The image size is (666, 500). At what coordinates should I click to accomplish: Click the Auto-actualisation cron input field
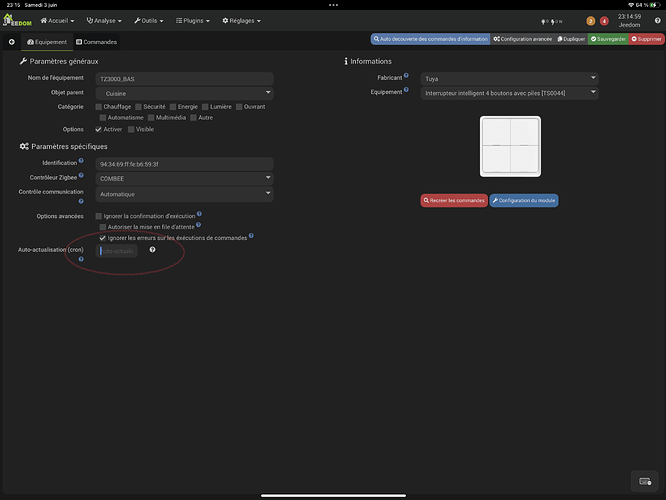click(x=118, y=250)
